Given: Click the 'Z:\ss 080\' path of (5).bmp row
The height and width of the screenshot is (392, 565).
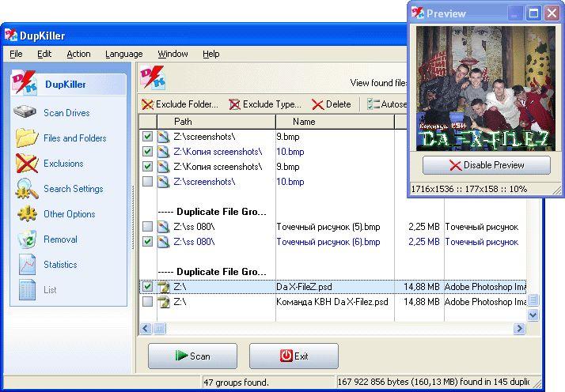Looking at the screenshot, I should (x=194, y=227).
